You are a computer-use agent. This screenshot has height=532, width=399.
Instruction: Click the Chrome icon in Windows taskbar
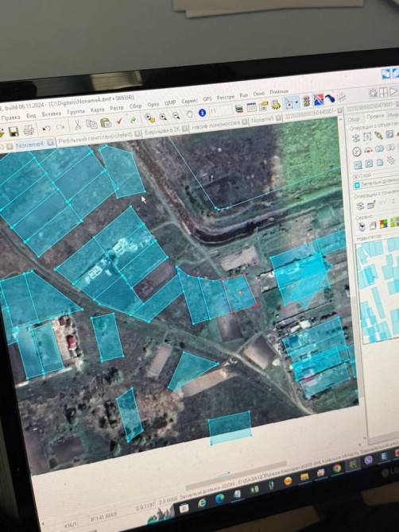(x=337, y=468)
